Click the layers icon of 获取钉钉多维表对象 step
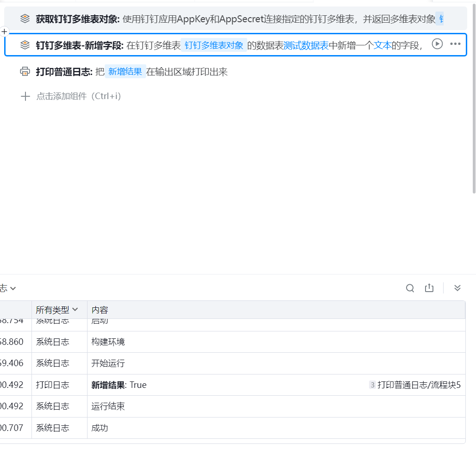Screen dimensions: 476x449 [x=25, y=19]
